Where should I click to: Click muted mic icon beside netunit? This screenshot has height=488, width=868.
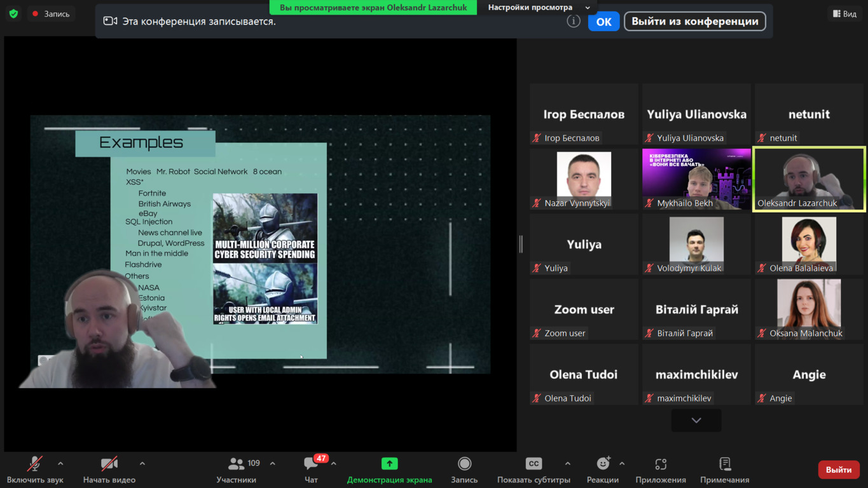click(762, 138)
